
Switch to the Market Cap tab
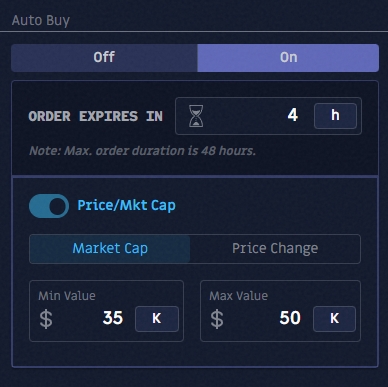tap(110, 249)
